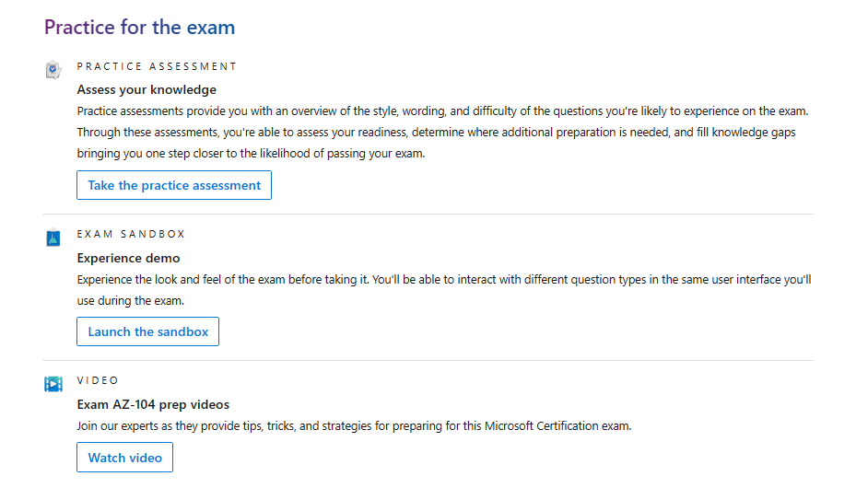Click the line starting Through these assessments

click(436, 133)
